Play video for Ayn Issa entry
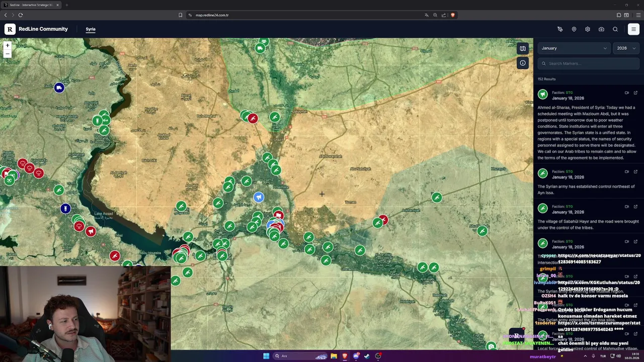Image resolution: width=644 pixels, height=362 pixels. tap(627, 171)
